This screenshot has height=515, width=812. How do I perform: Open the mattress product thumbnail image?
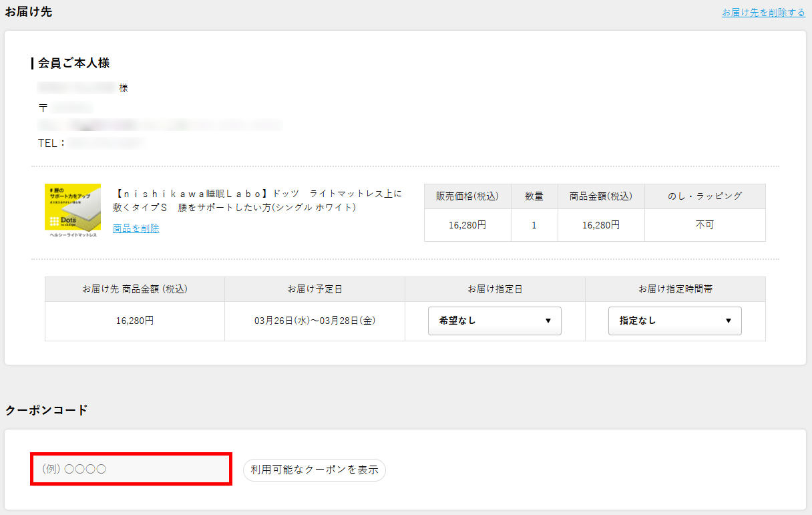pos(73,210)
